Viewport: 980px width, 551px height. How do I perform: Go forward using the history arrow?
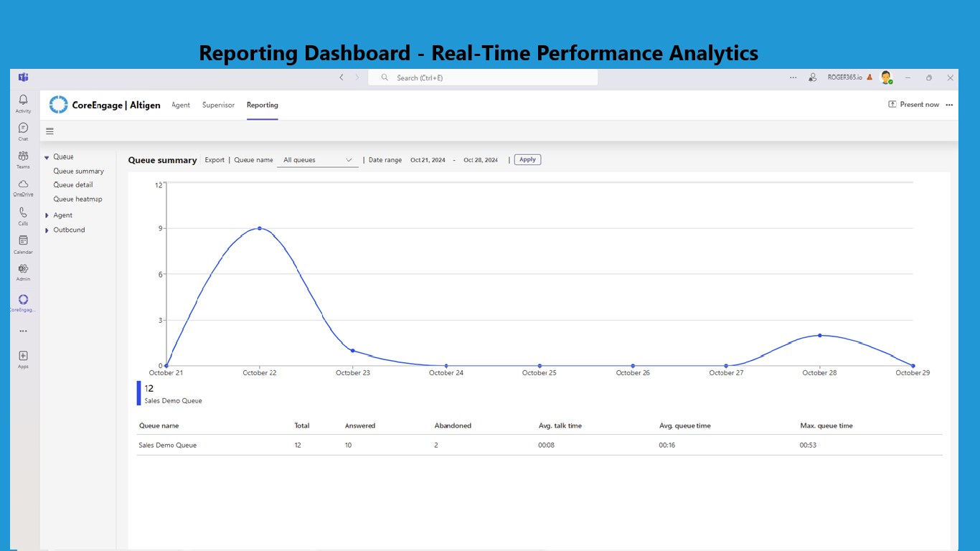click(x=357, y=77)
